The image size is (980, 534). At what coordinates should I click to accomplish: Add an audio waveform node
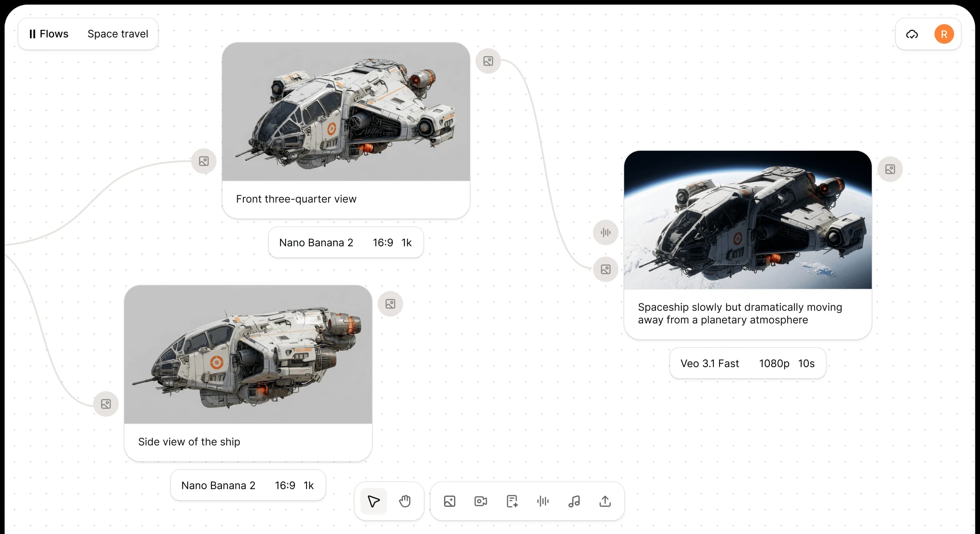pos(543,501)
